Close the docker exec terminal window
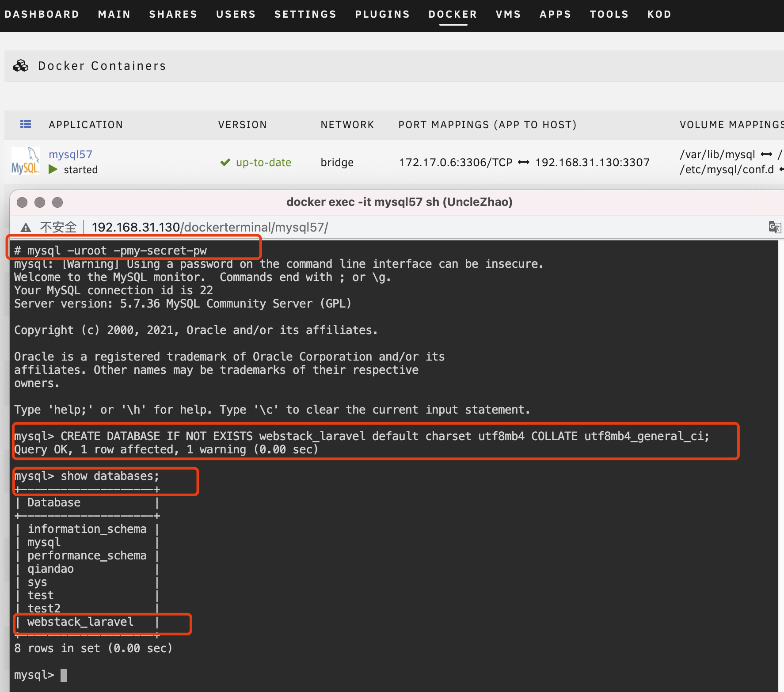Viewport: 784px width, 692px height. [22, 202]
